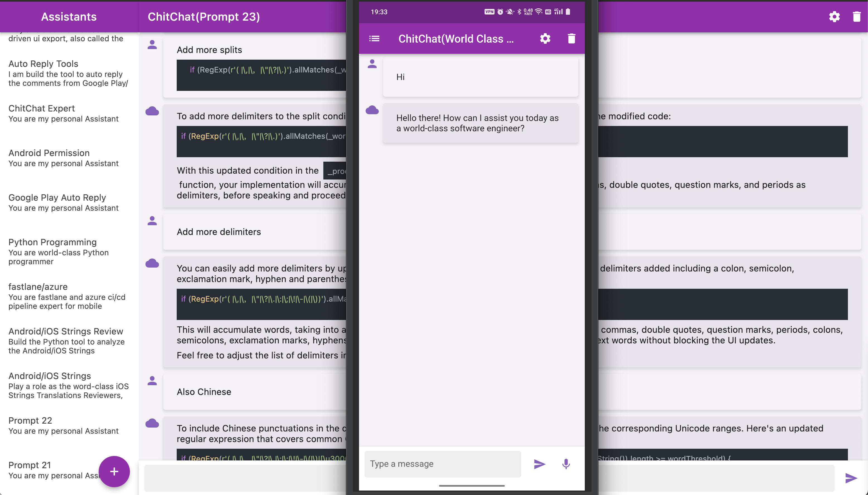This screenshot has width=868, height=495.
Task: Tap the trash icon in phone header
Action: (x=571, y=38)
